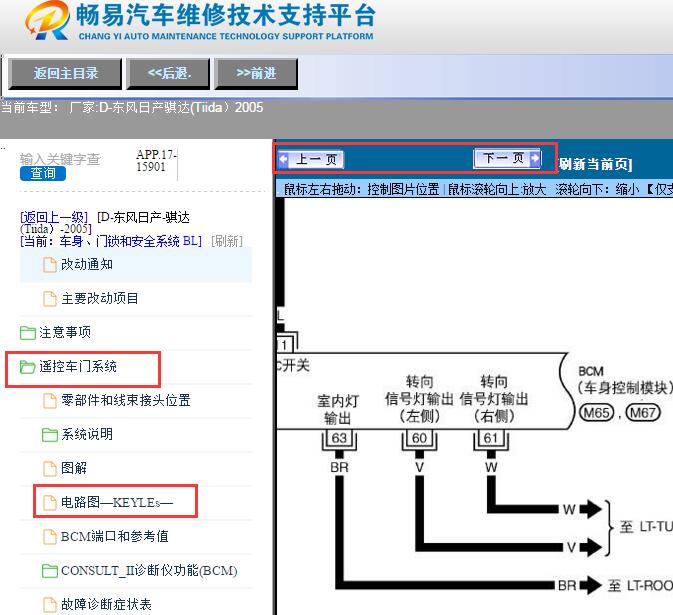Open 电路图—KEYLES— document
Viewport: 673px width, 615px height.
[x=117, y=502]
